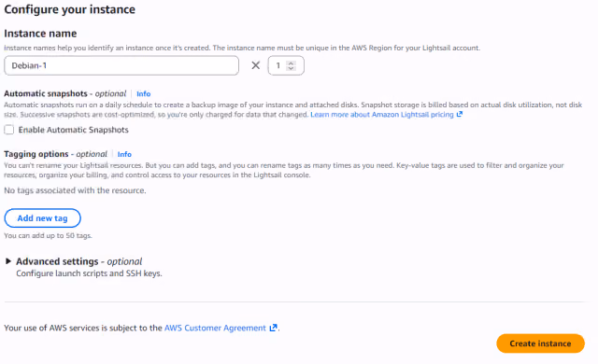
Task: Expand Advanced settings disclosure triangle
Action: point(8,261)
